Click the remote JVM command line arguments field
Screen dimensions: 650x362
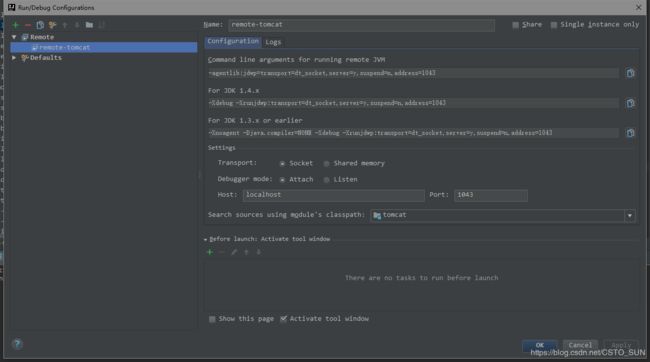click(x=413, y=73)
